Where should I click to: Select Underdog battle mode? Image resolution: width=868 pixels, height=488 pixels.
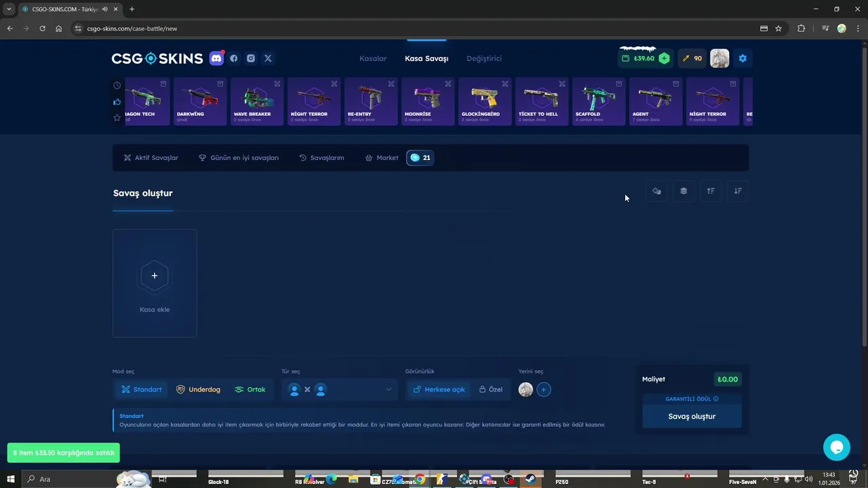point(198,390)
